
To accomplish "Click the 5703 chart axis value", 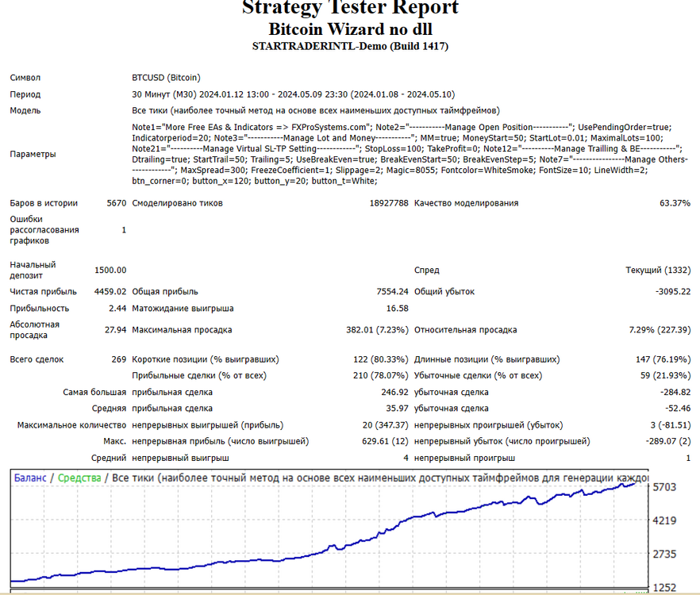I will (664, 487).
